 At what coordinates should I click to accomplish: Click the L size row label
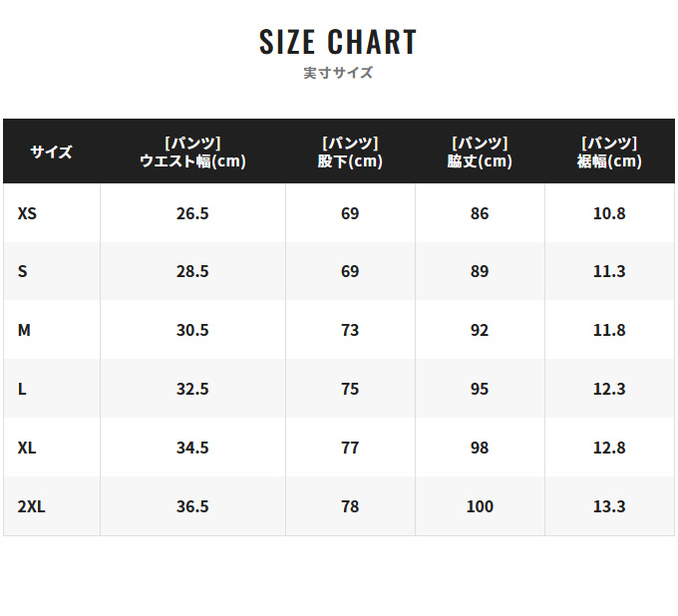[x=22, y=389]
